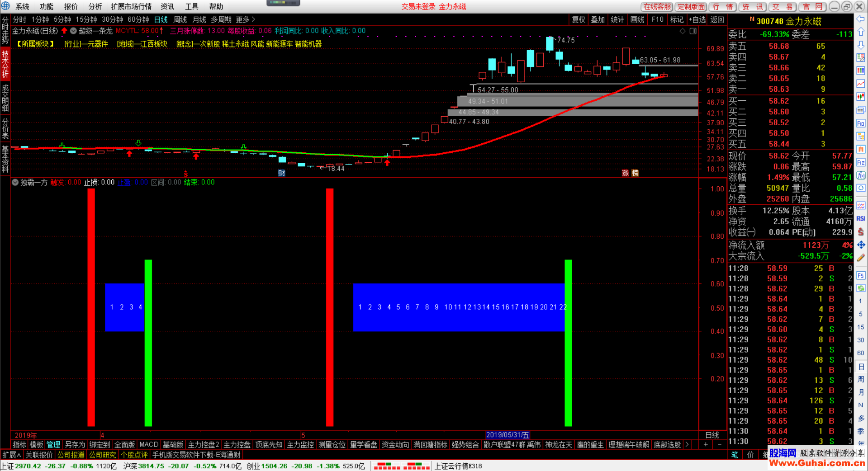Viewport: 868px width, 471px height.
Task: Select 周 period in right sidebar
Action: coord(860,379)
